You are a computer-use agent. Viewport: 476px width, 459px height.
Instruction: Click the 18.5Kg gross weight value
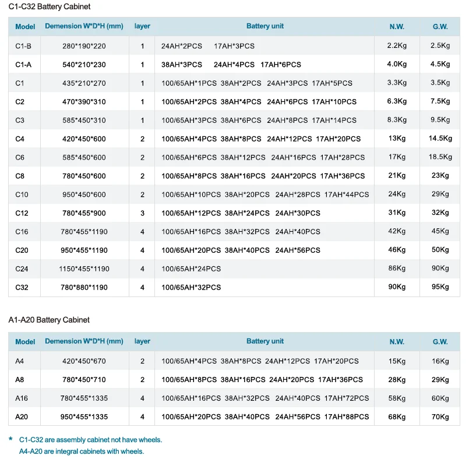[440, 157]
